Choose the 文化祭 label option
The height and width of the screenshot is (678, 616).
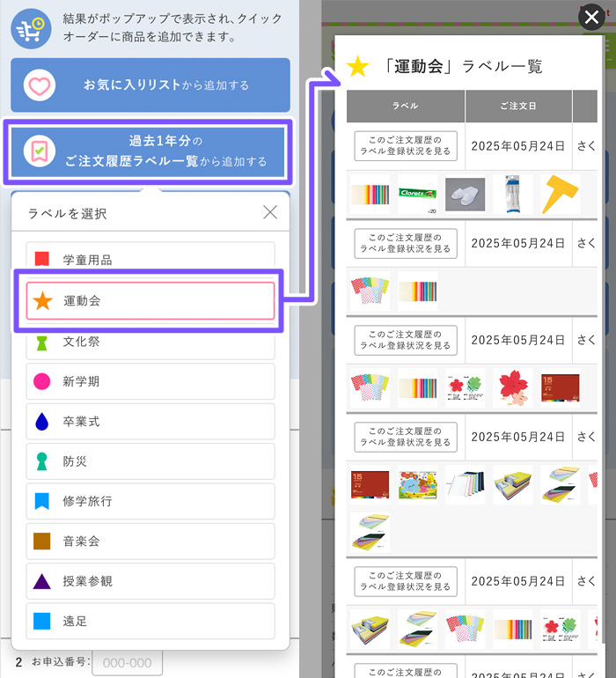click(x=150, y=341)
